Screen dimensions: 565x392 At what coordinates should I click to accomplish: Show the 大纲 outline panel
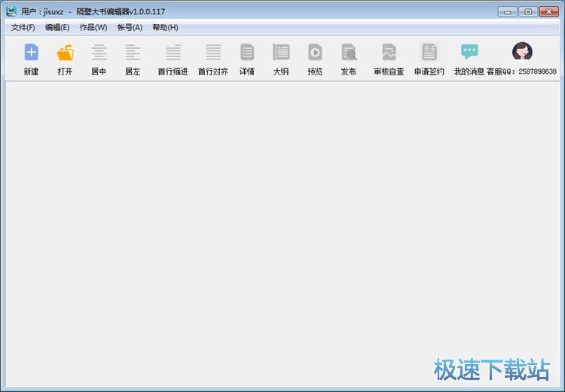[x=281, y=52]
